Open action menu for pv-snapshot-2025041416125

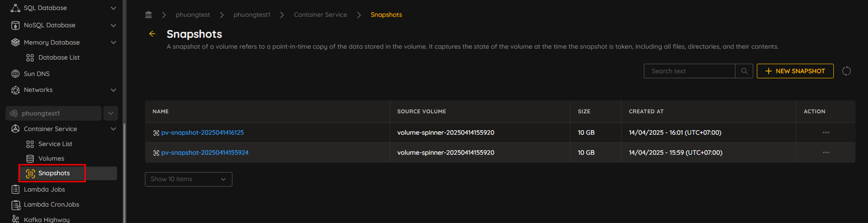coord(826,132)
